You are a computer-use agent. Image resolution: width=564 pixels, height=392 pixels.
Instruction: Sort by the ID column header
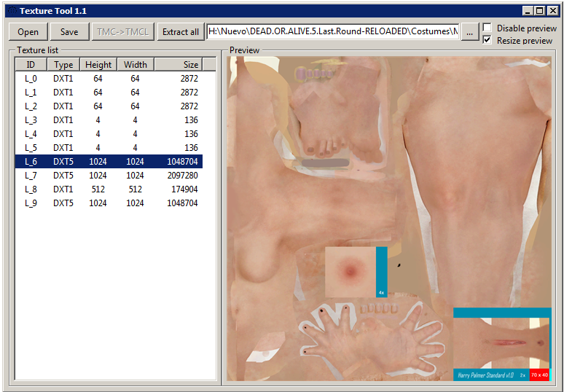(x=31, y=65)
